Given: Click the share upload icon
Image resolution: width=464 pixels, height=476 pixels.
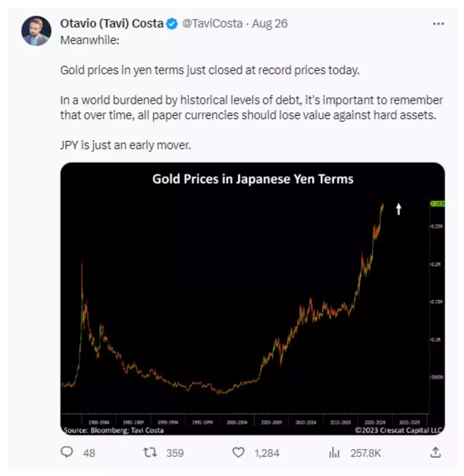Looking at the screenshot, I should coord(436,452).
